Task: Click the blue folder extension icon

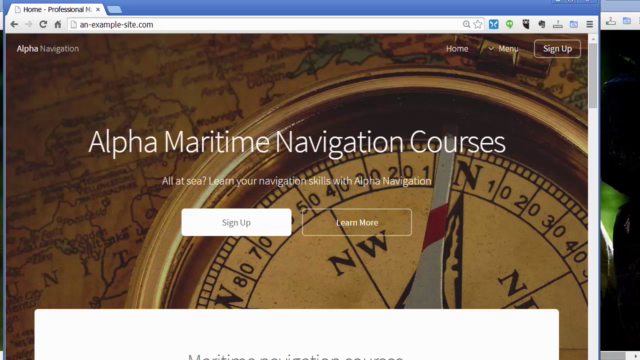Action: (573, 24)
